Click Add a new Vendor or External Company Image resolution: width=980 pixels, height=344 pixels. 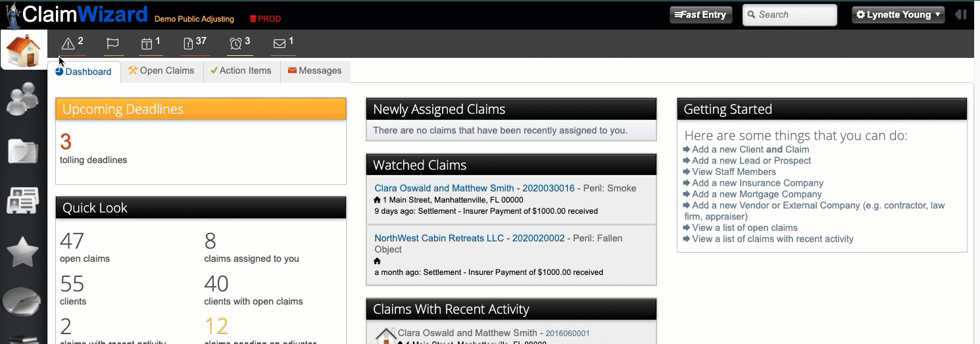pyautogui.click(x=814, y=210)
